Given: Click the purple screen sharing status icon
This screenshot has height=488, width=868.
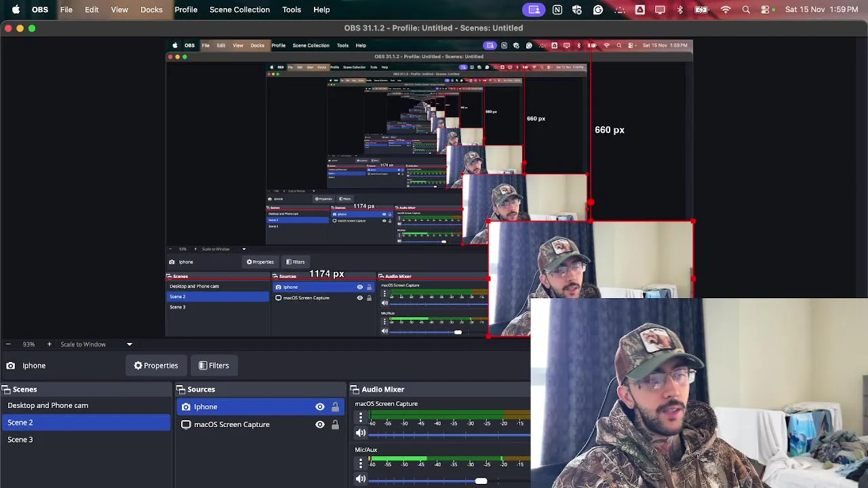Looking at the screenshot, I should (x=534, y=9).
